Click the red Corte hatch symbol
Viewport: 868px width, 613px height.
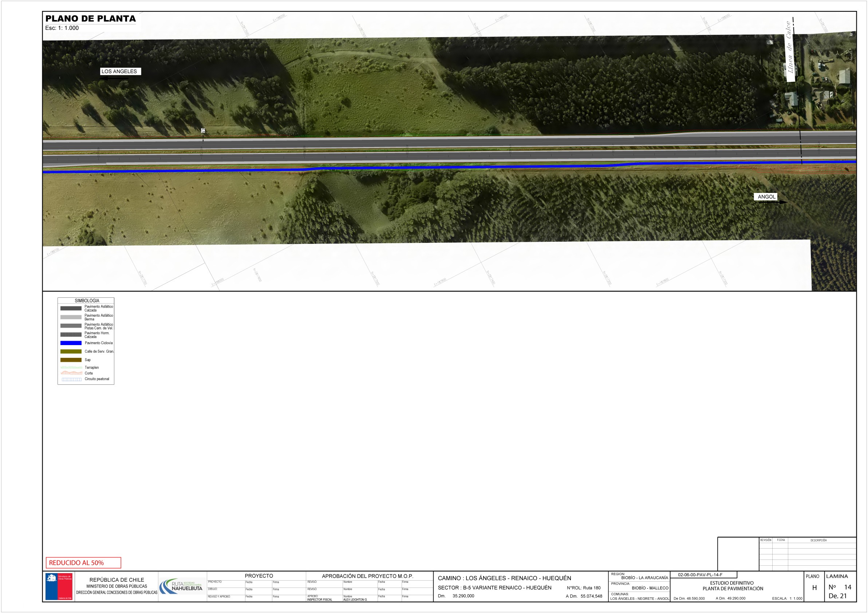[71, 373]
